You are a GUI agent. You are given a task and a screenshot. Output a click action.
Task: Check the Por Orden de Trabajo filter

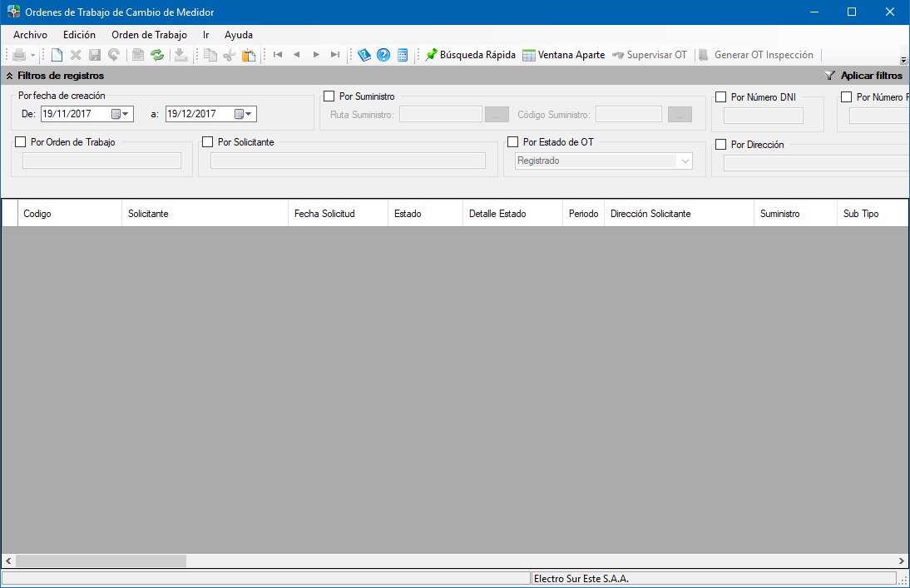pos(21,142)
